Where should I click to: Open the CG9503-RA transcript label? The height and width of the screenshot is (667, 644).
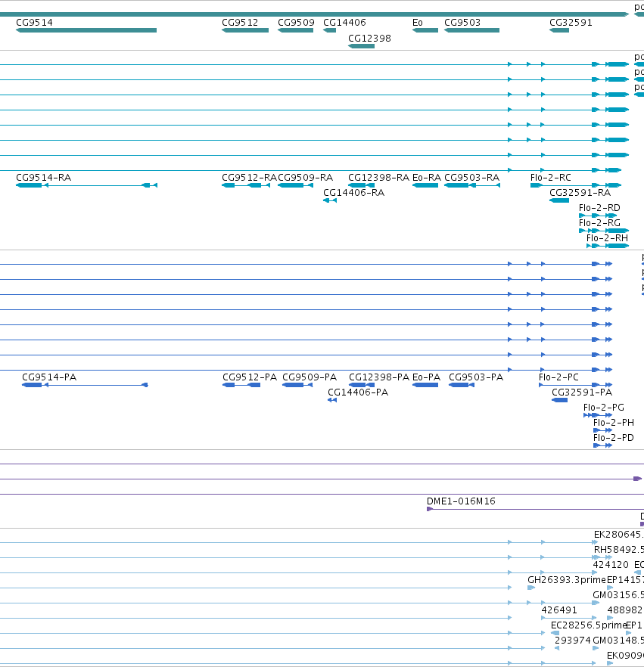click(472, 178)
